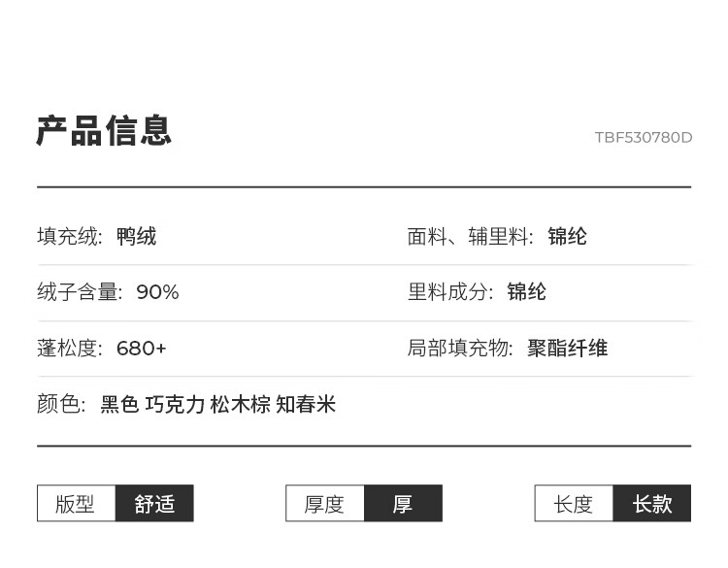The width and height of the screenshot is (728, 568).
Task: Select the product code TBF530780D
Action: 643,137
